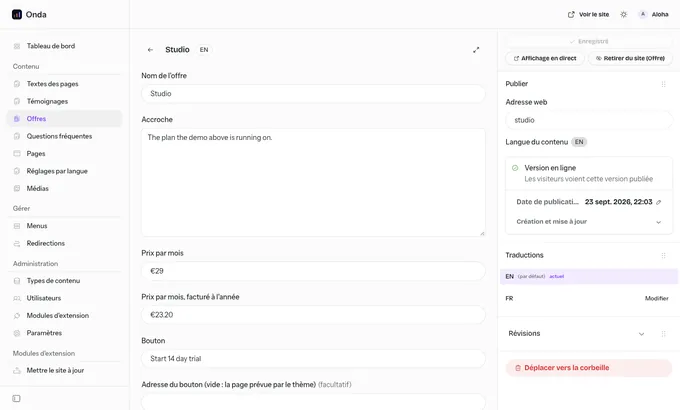The height and width of the screenshot is (410, 680).
Task: Click Affichage en direct button
Action: click(545, 58)
